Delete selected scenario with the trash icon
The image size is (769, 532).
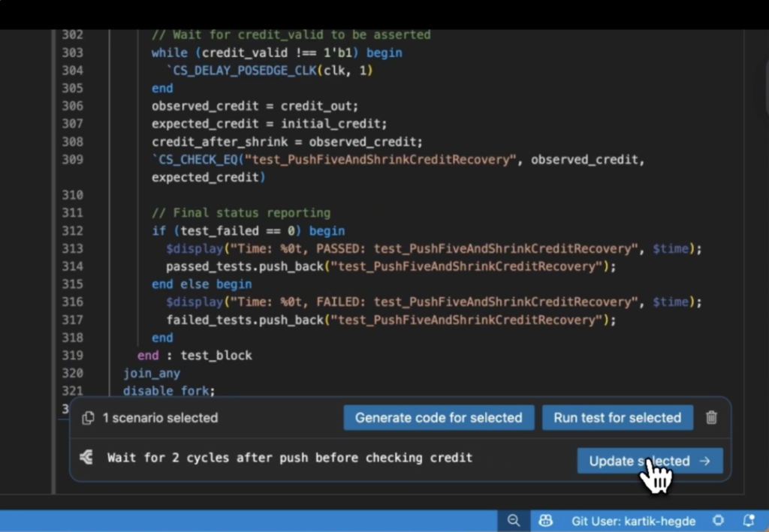(x=711, y=418)
